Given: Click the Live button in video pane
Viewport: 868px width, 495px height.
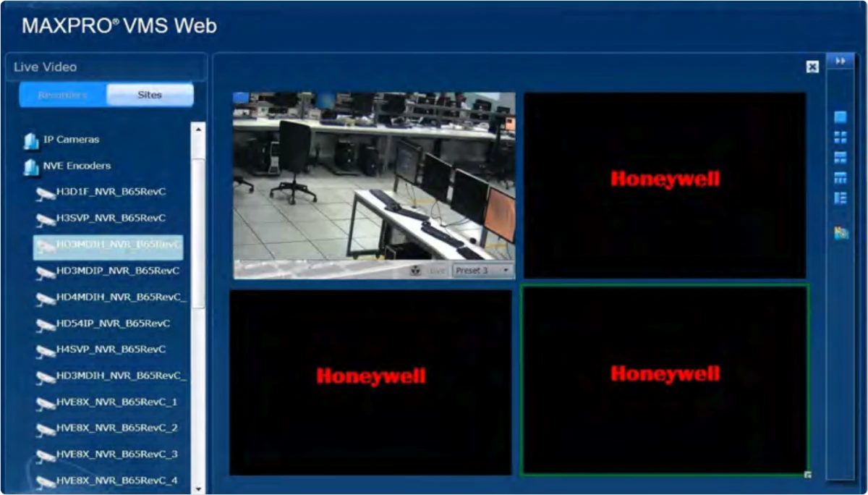Looking at the screenshot, I should click(x=436, y=271).
